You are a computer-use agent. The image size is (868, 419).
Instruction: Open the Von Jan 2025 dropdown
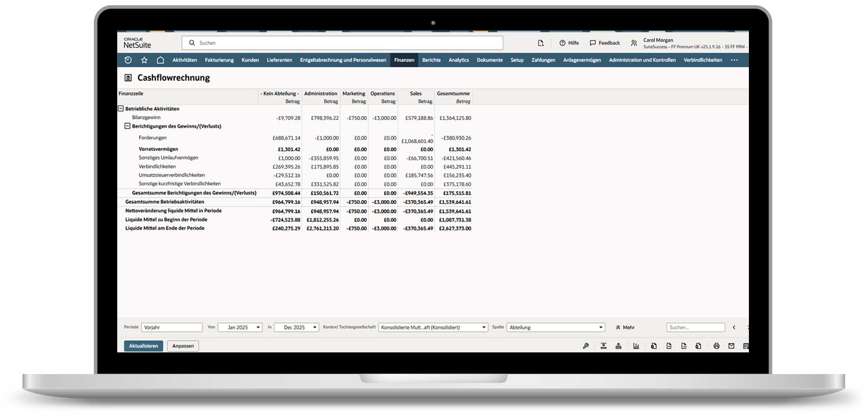(240, 327)
